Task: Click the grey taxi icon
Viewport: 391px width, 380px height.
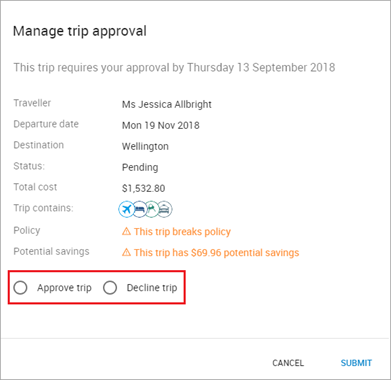Action: click(165, 209)
